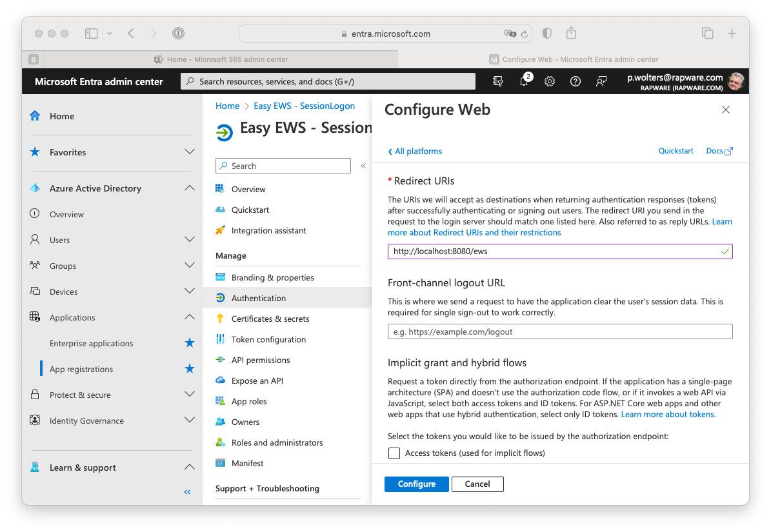Open the Quickstart link in Configure Web

click(x=676, y=151)
